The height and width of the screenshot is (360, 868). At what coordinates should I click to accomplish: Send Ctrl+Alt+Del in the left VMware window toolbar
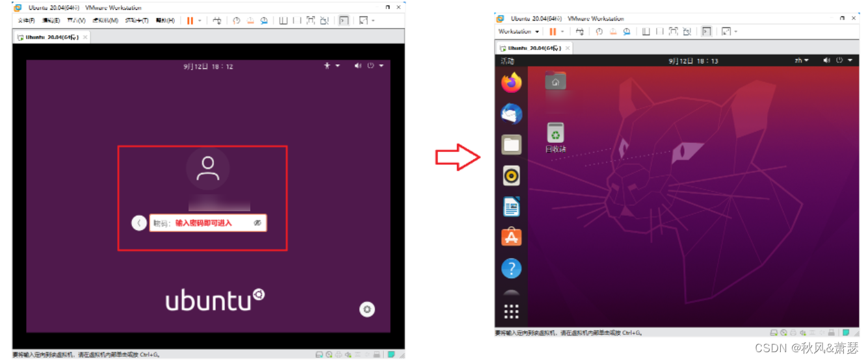click(217, 21)
